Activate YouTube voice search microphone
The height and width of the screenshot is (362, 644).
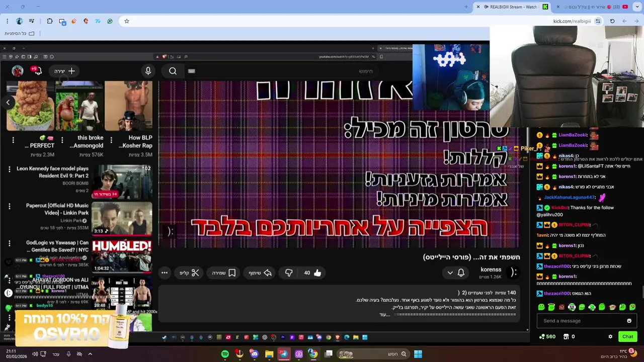click(x=148, y=71)
